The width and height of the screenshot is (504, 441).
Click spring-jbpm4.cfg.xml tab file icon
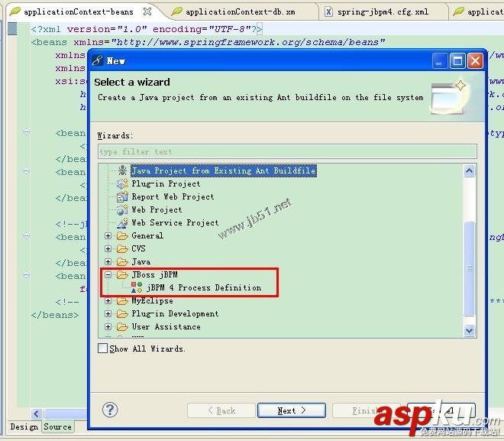328,12
